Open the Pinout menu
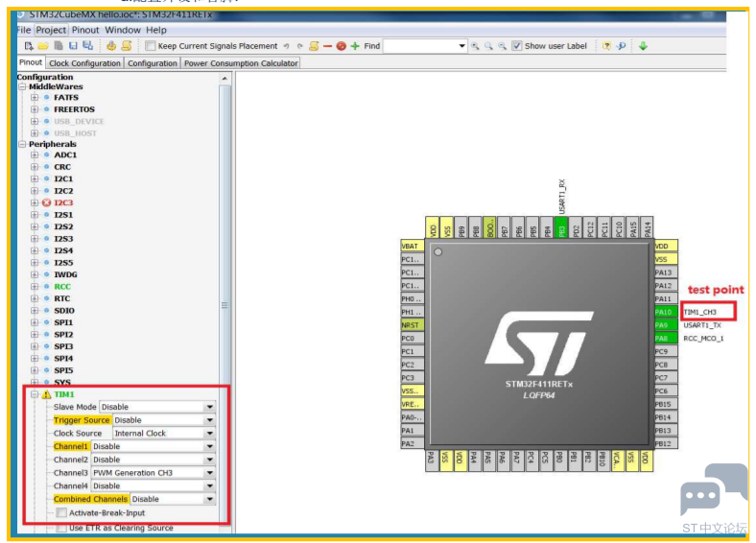This screenshot has height=543, width=756. pos(85,30)
